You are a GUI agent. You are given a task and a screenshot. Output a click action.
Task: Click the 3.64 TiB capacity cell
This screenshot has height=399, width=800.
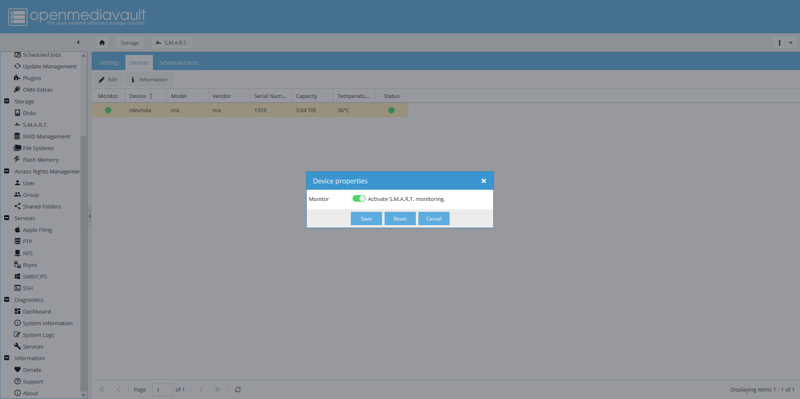[x=312, y=110]
